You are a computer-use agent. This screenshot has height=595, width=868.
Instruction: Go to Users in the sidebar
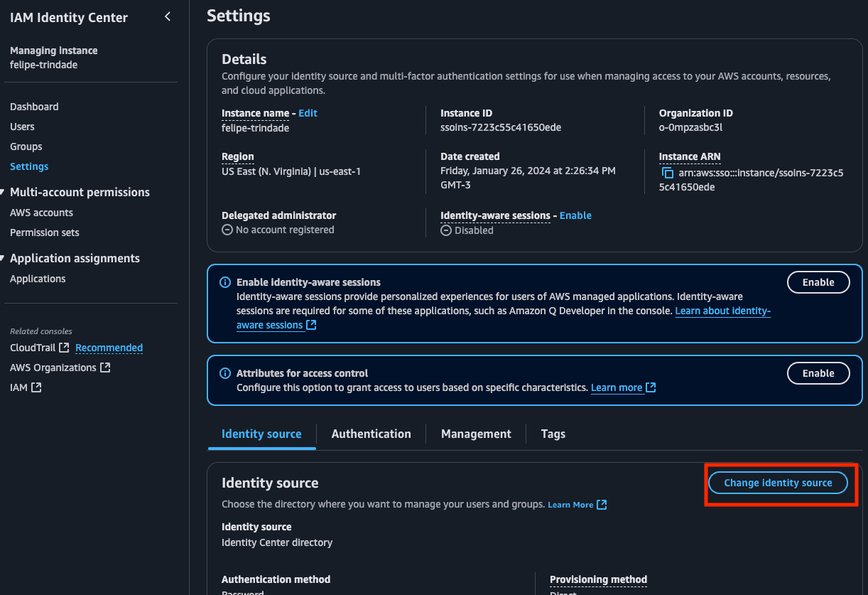(22, 127)
